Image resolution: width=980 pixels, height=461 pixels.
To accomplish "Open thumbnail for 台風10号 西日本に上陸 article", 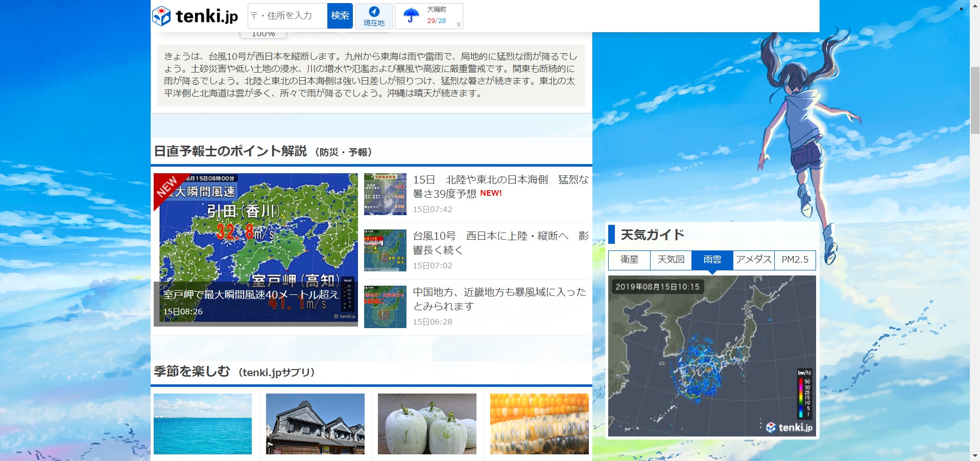I will pos(385,250).
